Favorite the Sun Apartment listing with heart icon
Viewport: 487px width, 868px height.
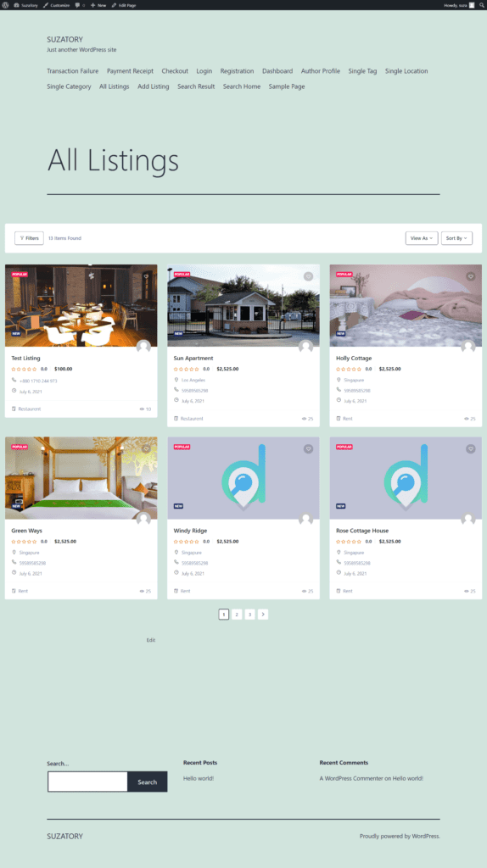click(308, 276)
